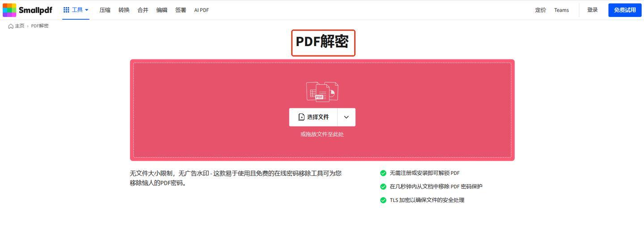Open the 定价 pricing page
644x229 pixels.
[540, 10]
